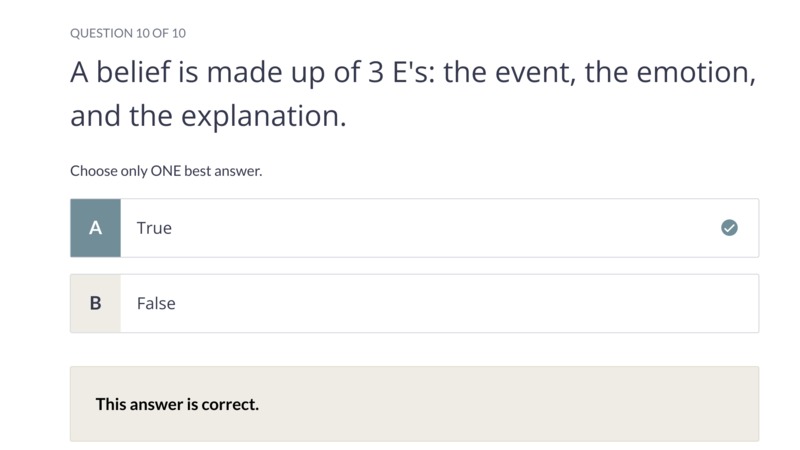Click the checkmark icon on the True option
Screen dimensions: 800x450
point(729,228)
